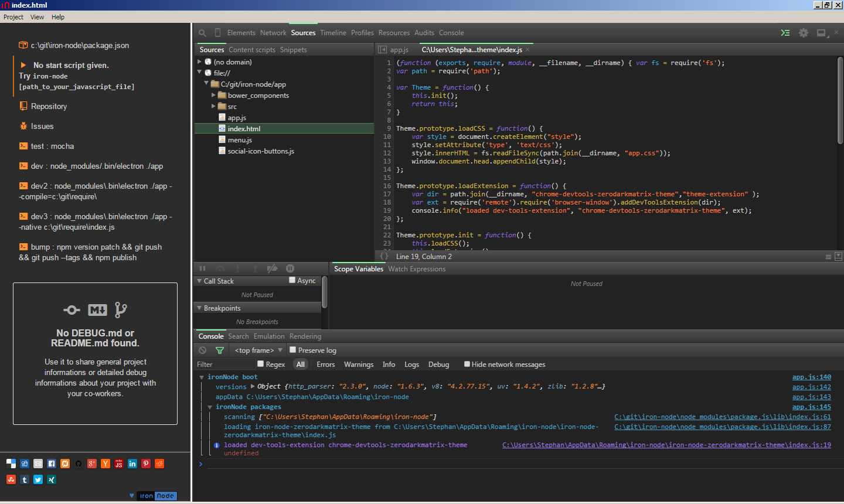The width and height of the screenshot is (844, 504).
Task: Click the pretty print braces icon
Action: click(x=384, y=257)
